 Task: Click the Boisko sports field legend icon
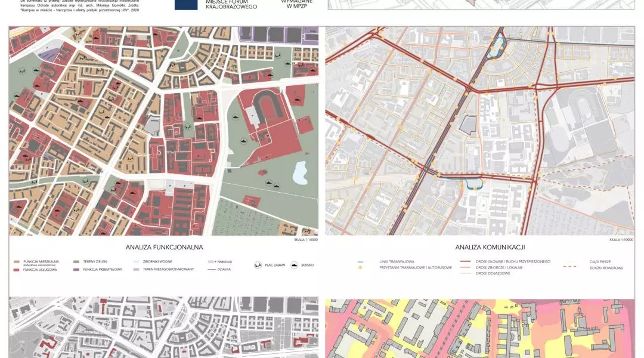(x=294, y=265)
